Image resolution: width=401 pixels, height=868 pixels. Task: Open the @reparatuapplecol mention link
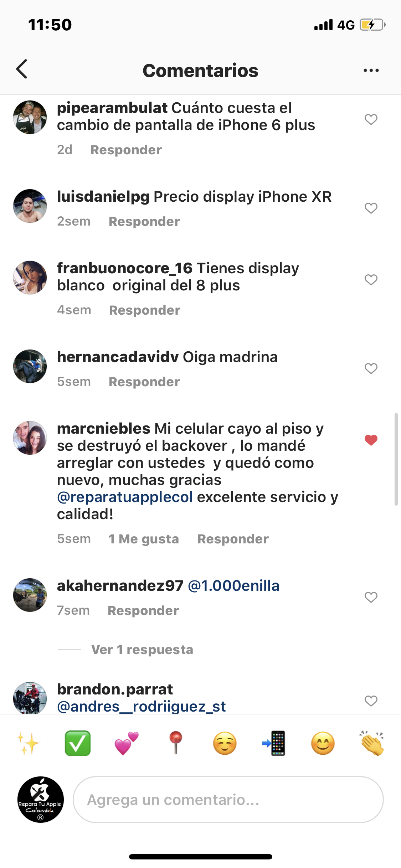coord(125,497)
